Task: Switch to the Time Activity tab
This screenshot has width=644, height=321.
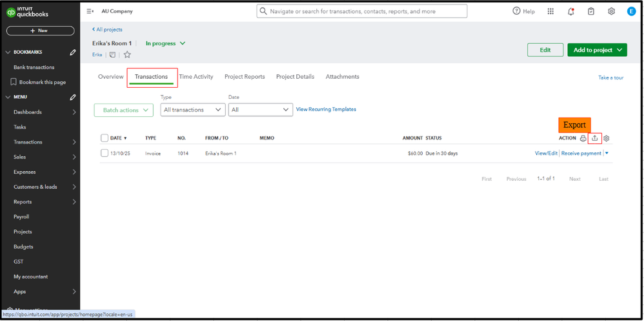Action: 196,77
